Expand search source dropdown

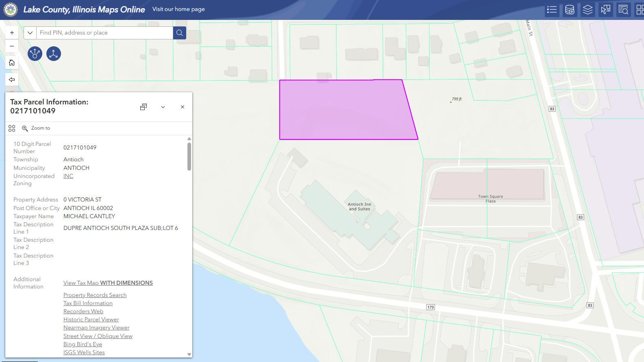(30, 33)
